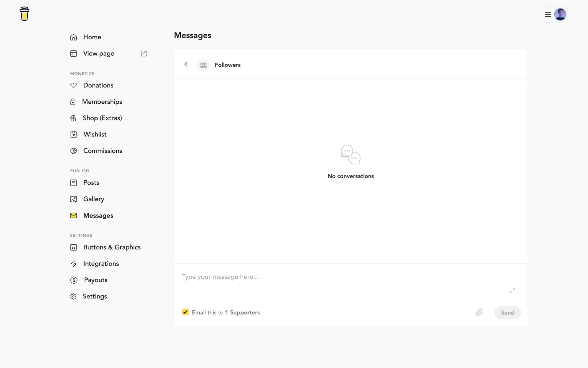This screenshot has width=588, height=368.
Task: Open Commissions page
Action: (x=102, y=151)
